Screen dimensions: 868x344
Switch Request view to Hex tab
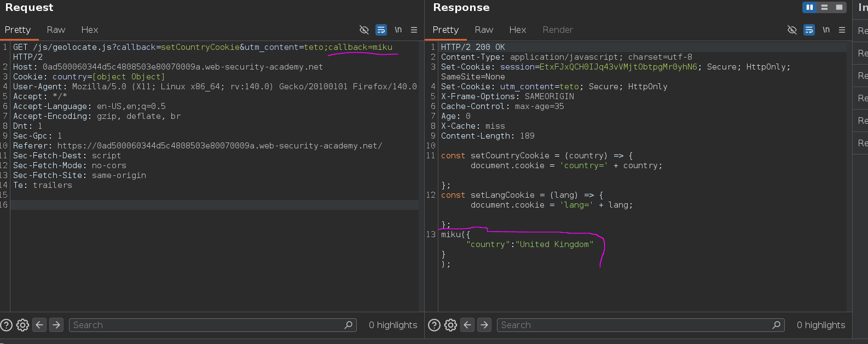[x=90, y=30]
